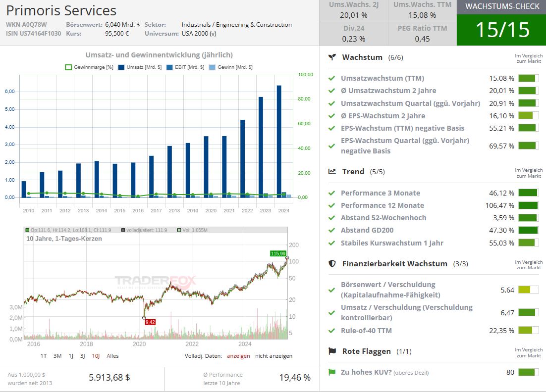Click the Zu hohes KUV? rating bar

pos(528,372)
